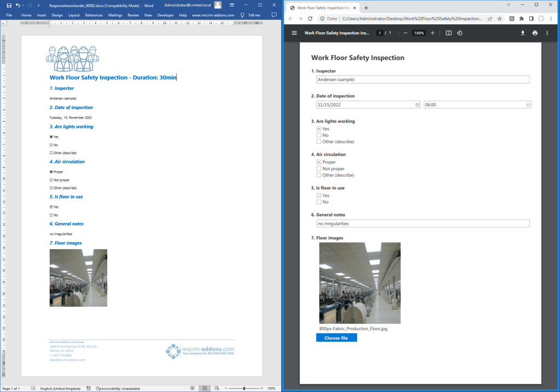This screenshot has width=560, height=392.
Task: Open Customize Quick Access Toolbar dropdown in Word
Action: (x=39, y=5)
